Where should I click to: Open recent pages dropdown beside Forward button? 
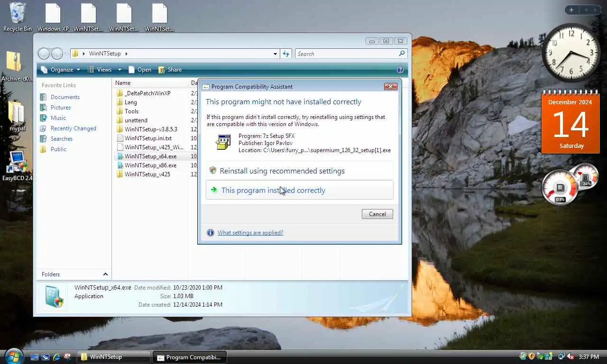click(66, 54)
